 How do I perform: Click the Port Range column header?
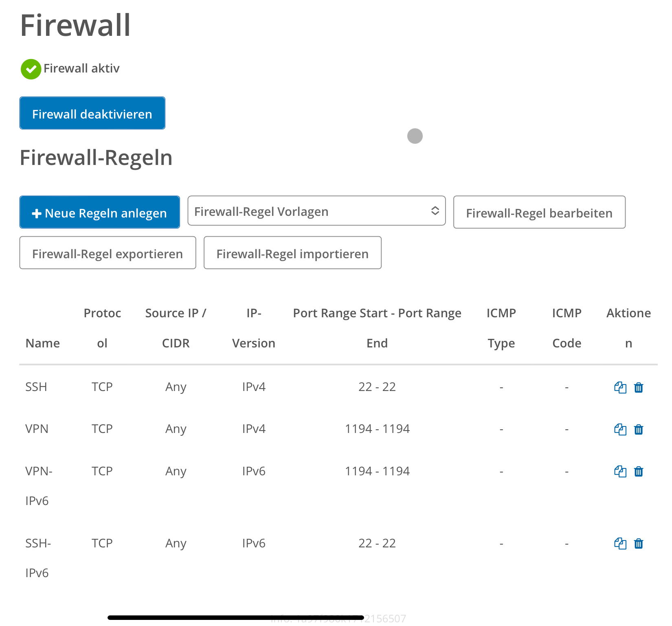377,328
